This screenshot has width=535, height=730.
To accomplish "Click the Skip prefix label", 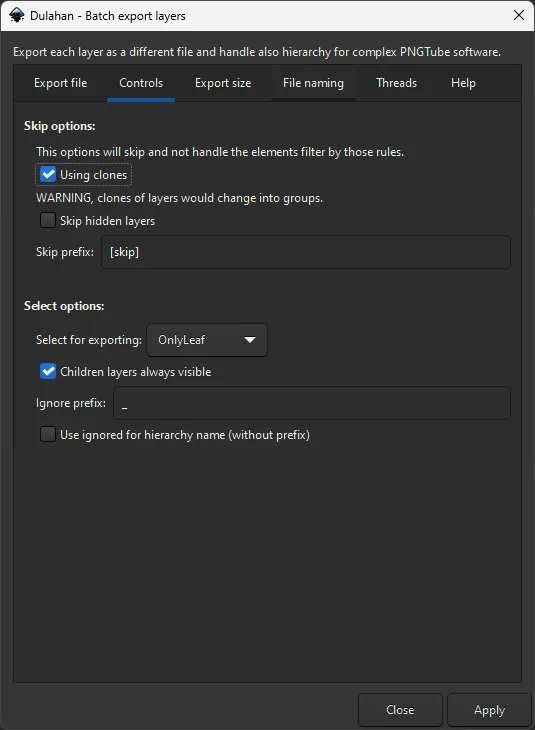I will [65, 252].
